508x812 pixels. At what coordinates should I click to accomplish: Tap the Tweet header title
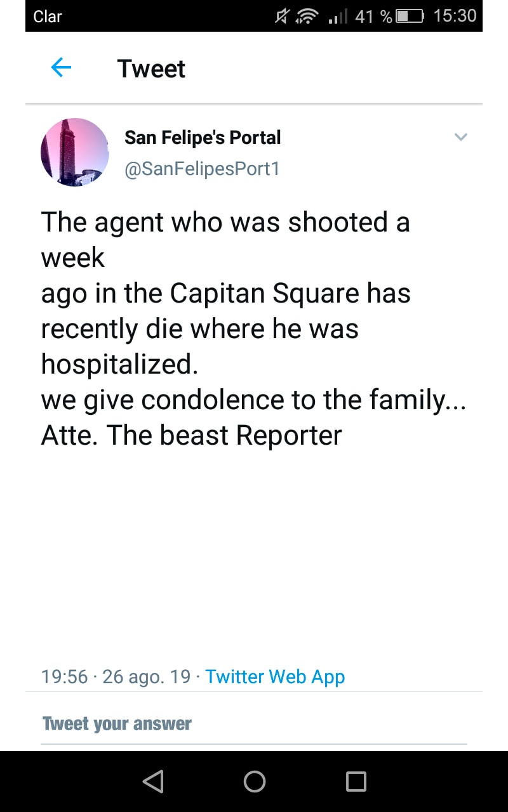pos(151,69)
